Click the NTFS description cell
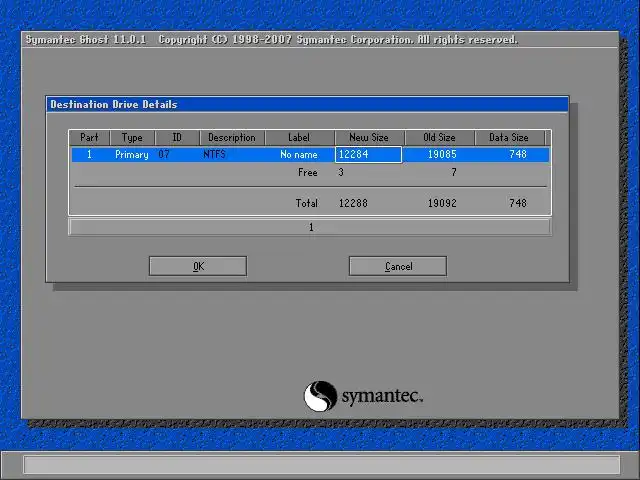 tap(214, 154)
